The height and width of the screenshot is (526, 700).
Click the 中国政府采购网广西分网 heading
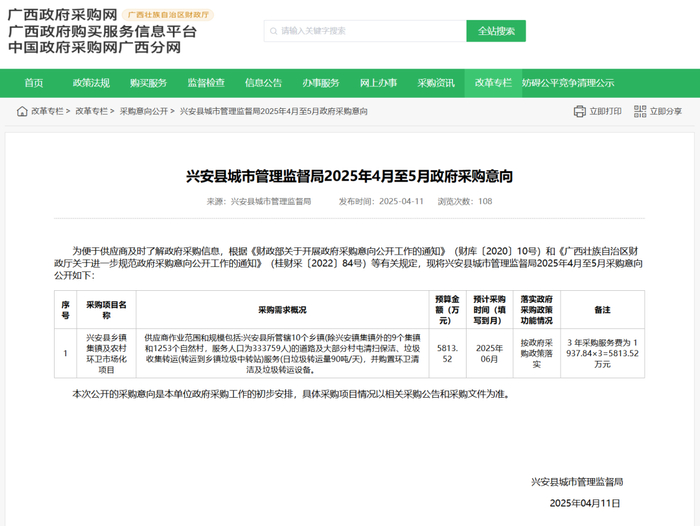[x=94, y=47]
